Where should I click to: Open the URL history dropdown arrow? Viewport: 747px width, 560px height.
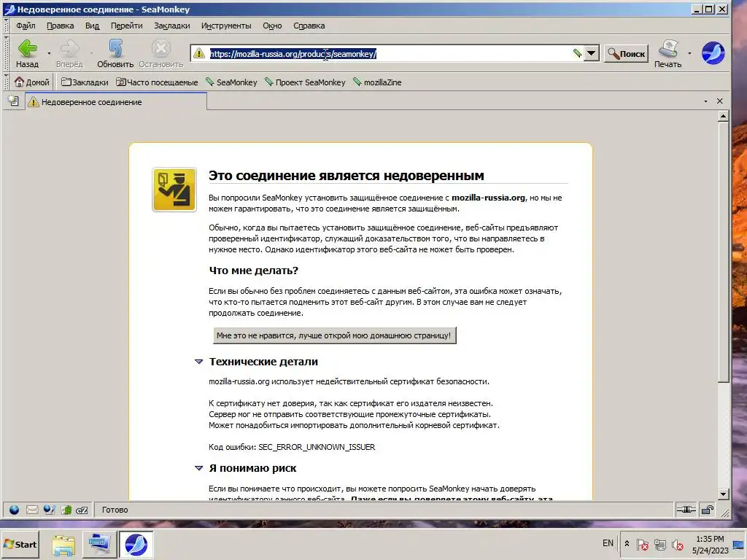(x=591, y=53)
